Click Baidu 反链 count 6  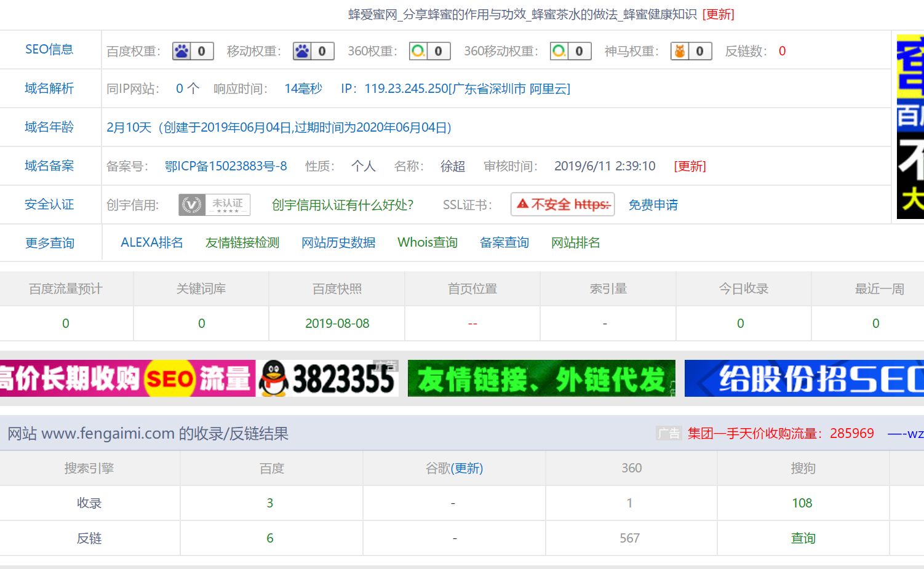[x=270, y=538]
